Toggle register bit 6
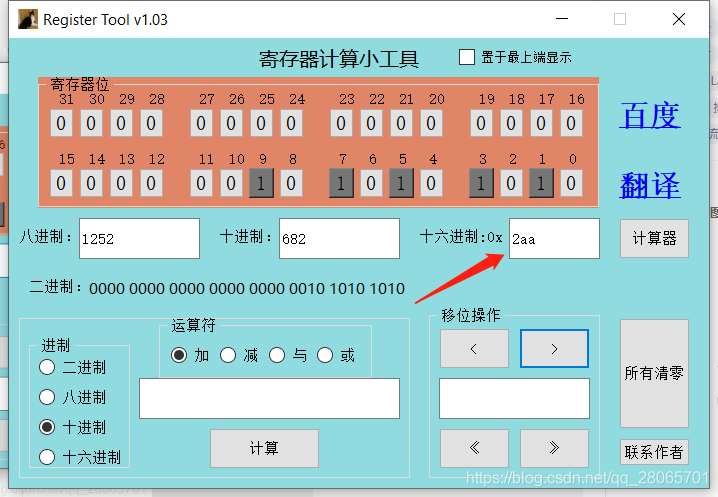This screenshot has height=497, width=718. (x=371, y=183)
